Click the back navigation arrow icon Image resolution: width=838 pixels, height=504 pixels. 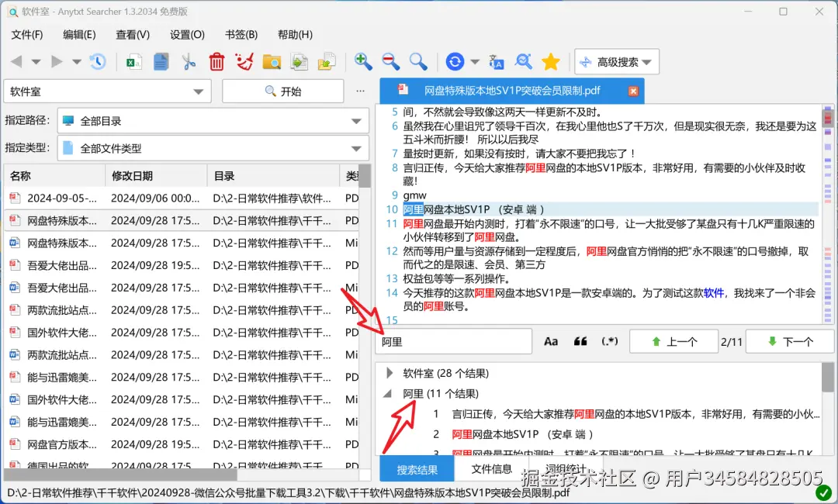coord(16,62)
